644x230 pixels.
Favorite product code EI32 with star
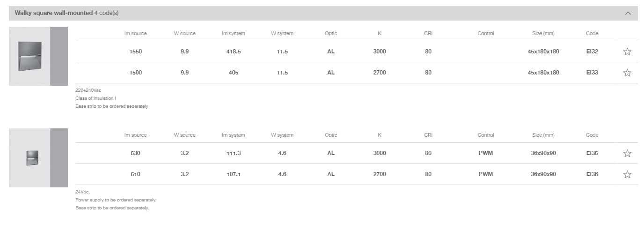pos(627,52)
